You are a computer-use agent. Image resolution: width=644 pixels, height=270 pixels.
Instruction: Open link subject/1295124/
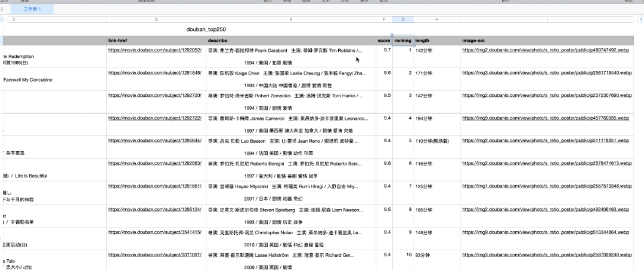pos(155,210)
